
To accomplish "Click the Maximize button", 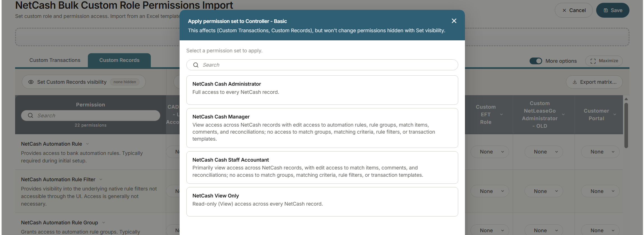I will (604, 61).
